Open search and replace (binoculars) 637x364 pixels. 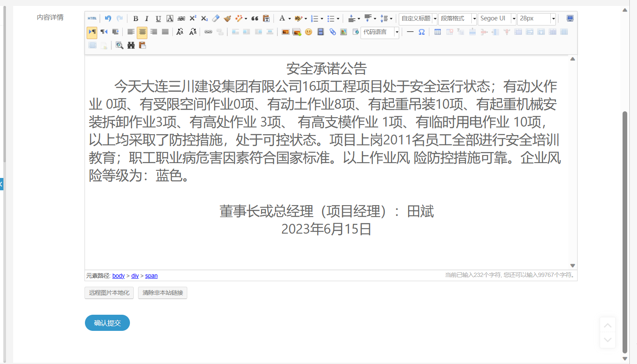click(131, 45)
